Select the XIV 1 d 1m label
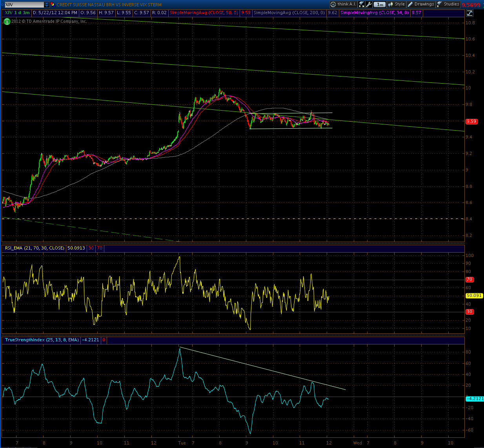484x448 pixels. [x=17, y=13]
